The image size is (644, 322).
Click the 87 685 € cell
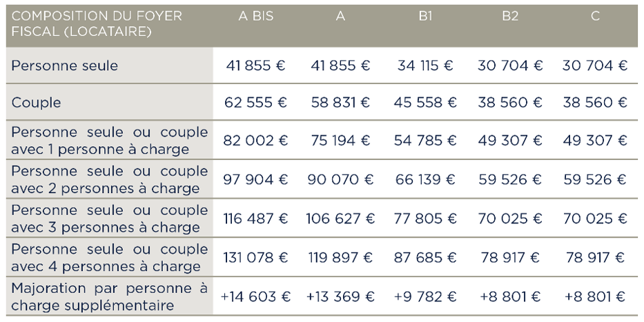coord(425,258)
